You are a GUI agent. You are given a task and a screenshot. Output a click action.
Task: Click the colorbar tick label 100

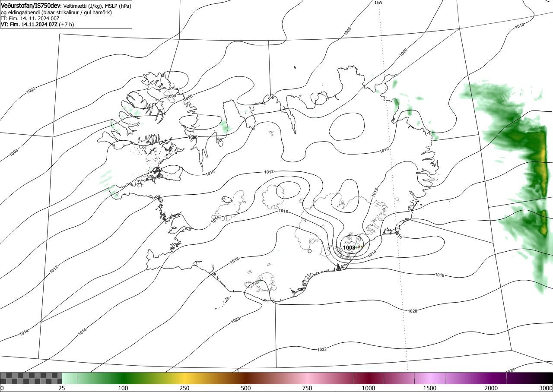tap(123, 389)
